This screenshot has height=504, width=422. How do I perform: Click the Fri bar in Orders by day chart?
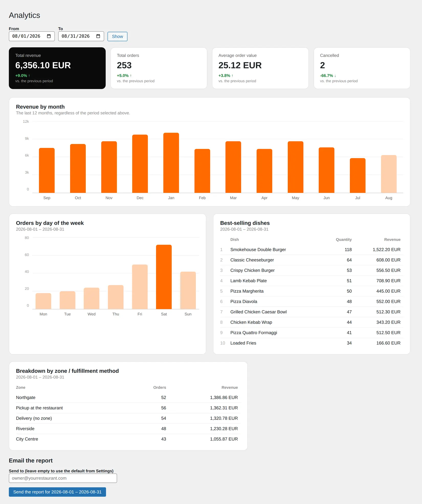140,287
